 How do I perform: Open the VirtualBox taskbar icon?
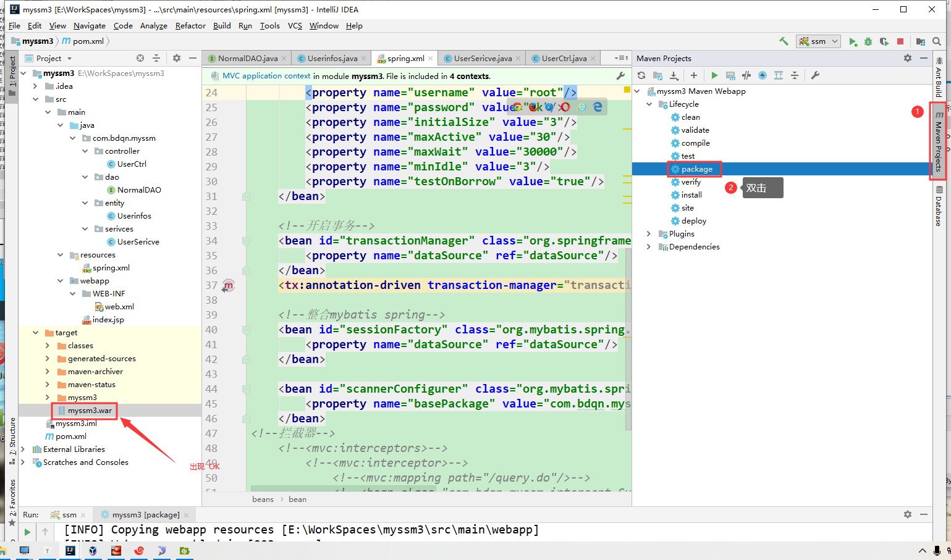[93, 551]
